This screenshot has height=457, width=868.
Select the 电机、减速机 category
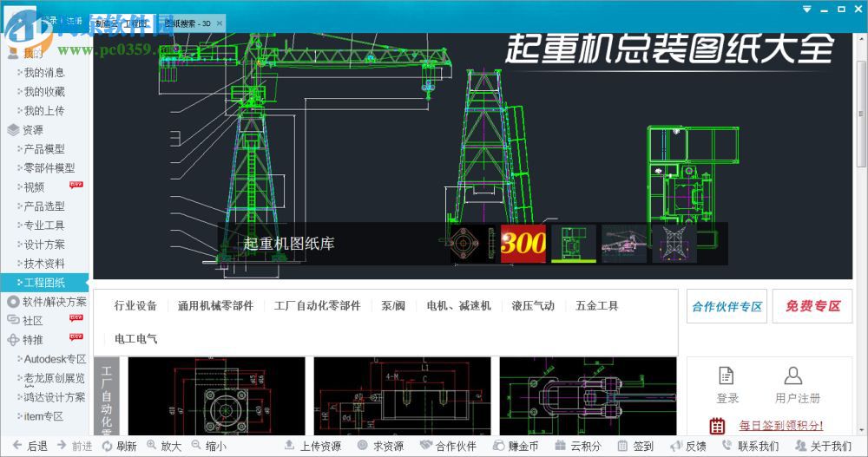tap(458, 305)
